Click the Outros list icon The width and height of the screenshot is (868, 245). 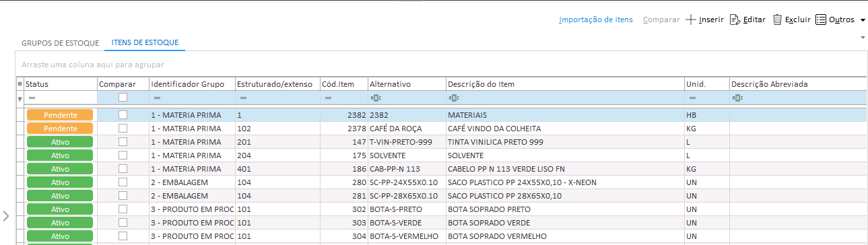[821, 20]
